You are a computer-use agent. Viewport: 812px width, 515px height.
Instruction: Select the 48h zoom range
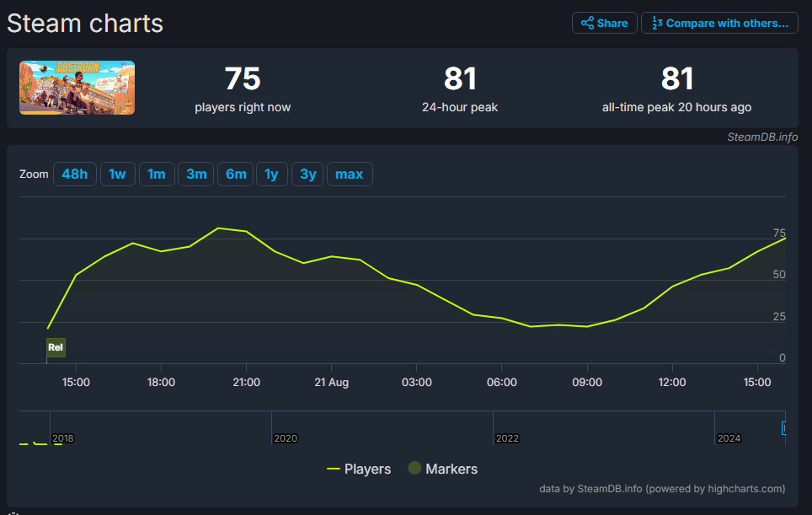(x=75, y=174)
